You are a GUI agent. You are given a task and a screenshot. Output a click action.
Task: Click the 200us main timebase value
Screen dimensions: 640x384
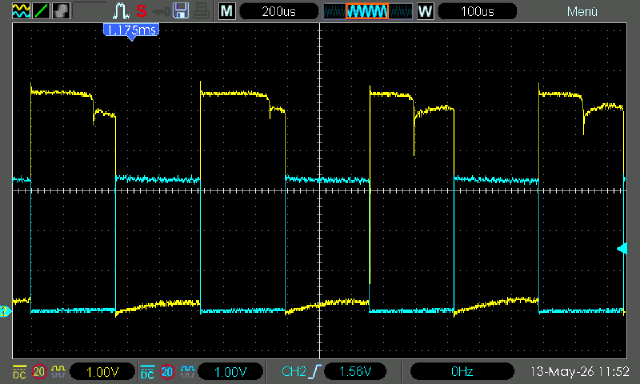click(279, 11)
